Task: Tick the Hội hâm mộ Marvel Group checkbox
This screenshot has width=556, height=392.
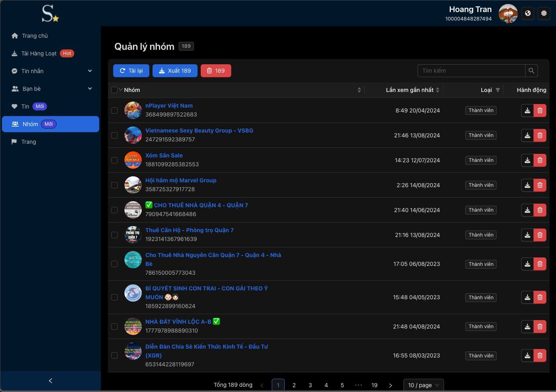Action: 114,185
